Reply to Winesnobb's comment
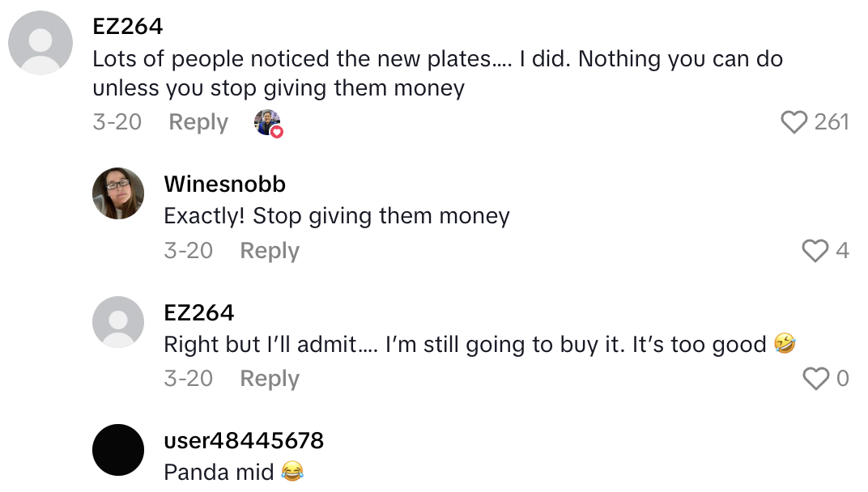868x492 pixels. tap(270, 251)
